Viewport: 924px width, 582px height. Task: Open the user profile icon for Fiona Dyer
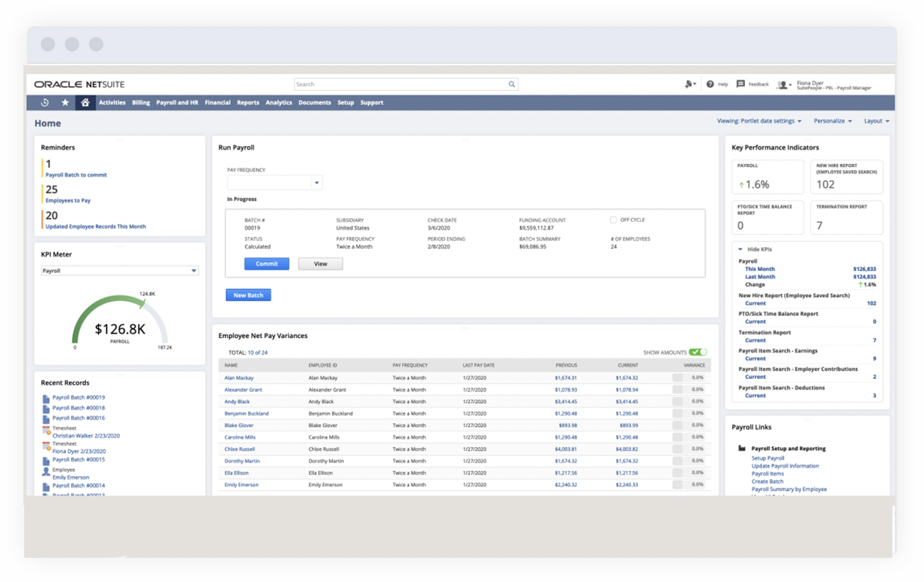pyautogui.click(x=782, y=84)
